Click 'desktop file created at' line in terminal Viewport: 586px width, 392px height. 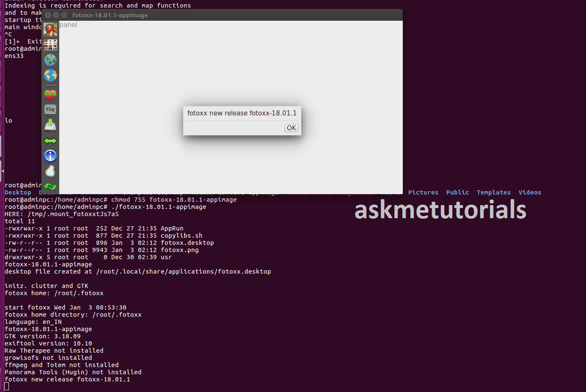coord(138,271)
